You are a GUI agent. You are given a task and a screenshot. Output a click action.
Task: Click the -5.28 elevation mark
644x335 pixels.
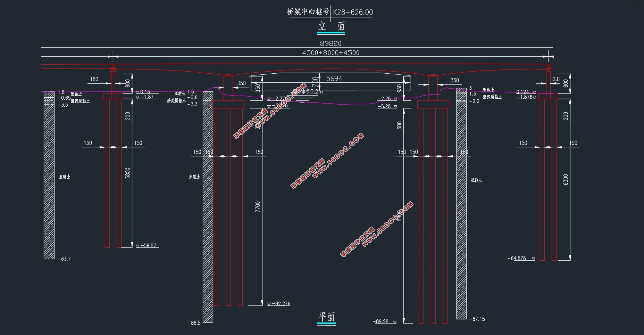(384, 106)
